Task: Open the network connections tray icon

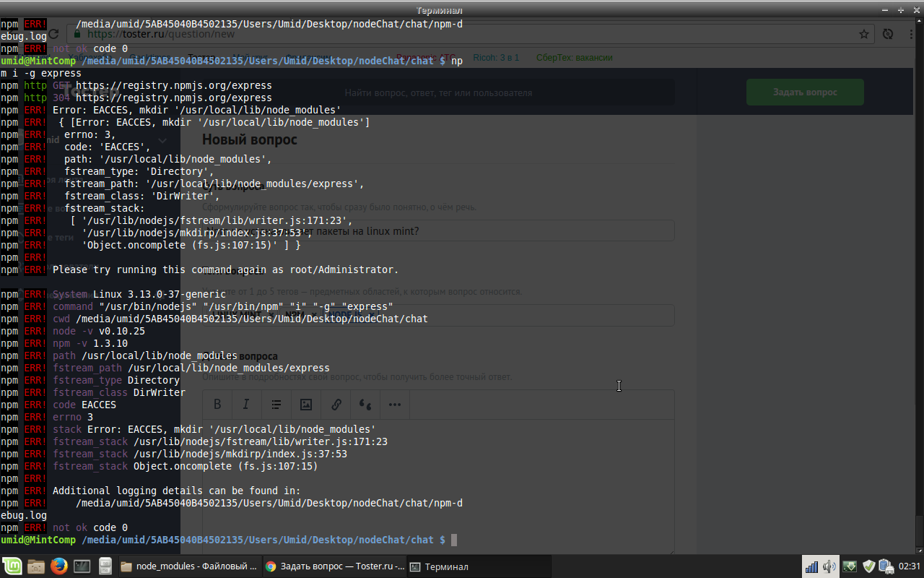Action: [812, 566]
